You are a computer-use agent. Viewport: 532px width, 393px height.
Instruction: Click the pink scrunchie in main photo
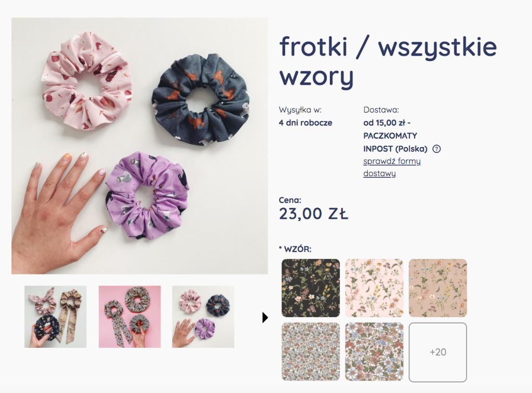click(x=86, y=81)
